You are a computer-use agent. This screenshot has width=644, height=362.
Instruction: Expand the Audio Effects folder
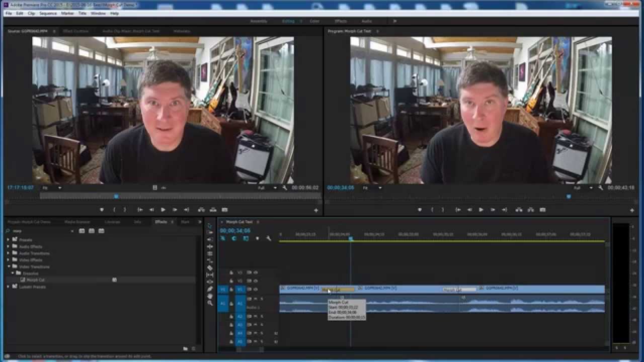[x=8, y=246]
